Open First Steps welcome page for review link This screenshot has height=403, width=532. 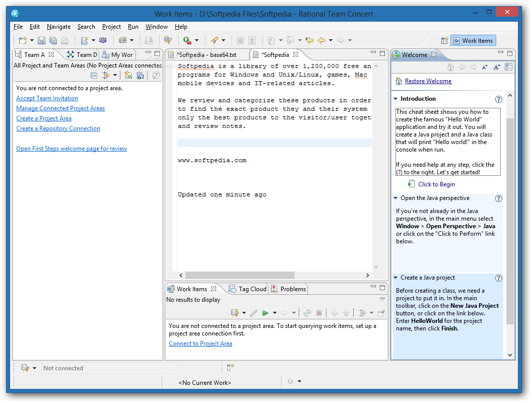pyautogui.click(x=72, y=149)
